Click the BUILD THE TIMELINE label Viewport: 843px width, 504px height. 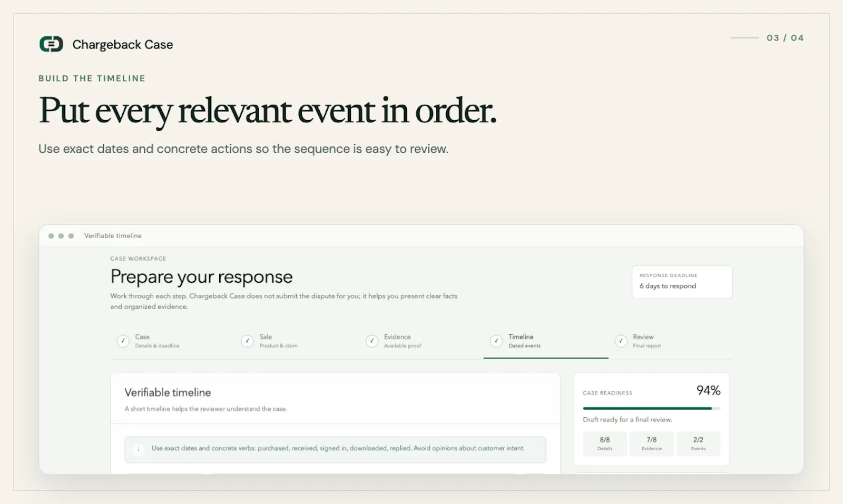pyautogui.click(x=92, y=78)
